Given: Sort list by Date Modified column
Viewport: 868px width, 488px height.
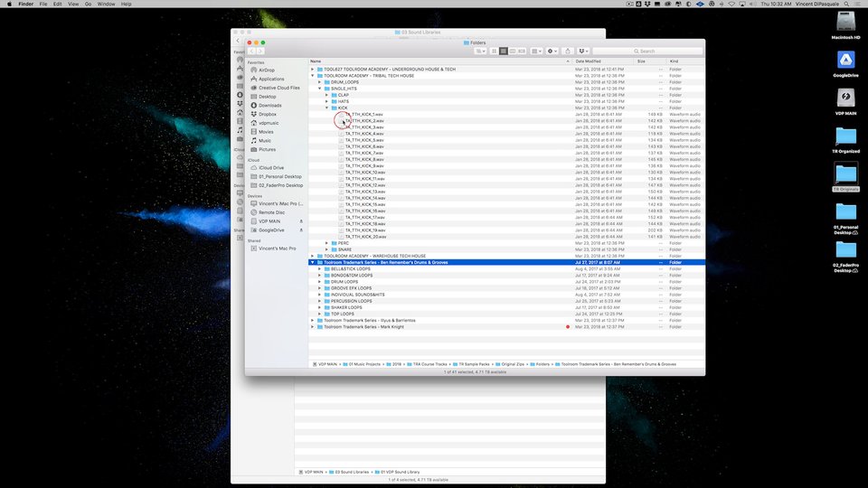Looking at the screenshot, I should pyautogui.click(x=603, y=61).
